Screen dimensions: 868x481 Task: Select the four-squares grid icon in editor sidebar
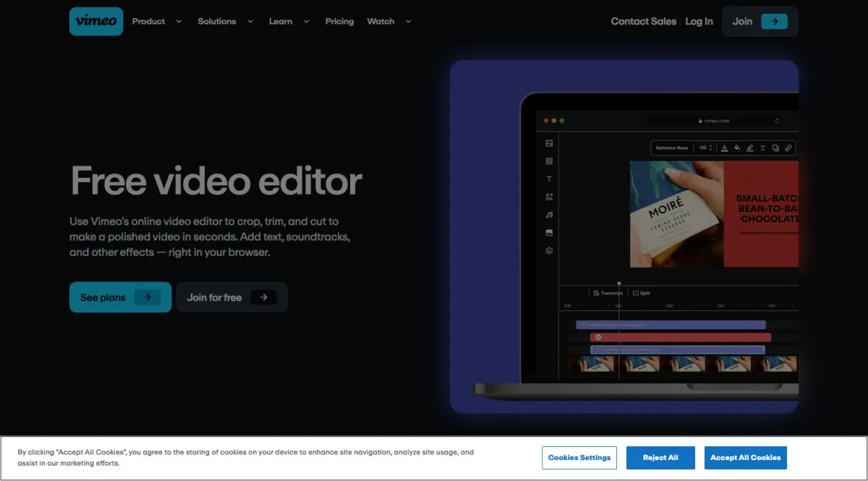[549, 161]
